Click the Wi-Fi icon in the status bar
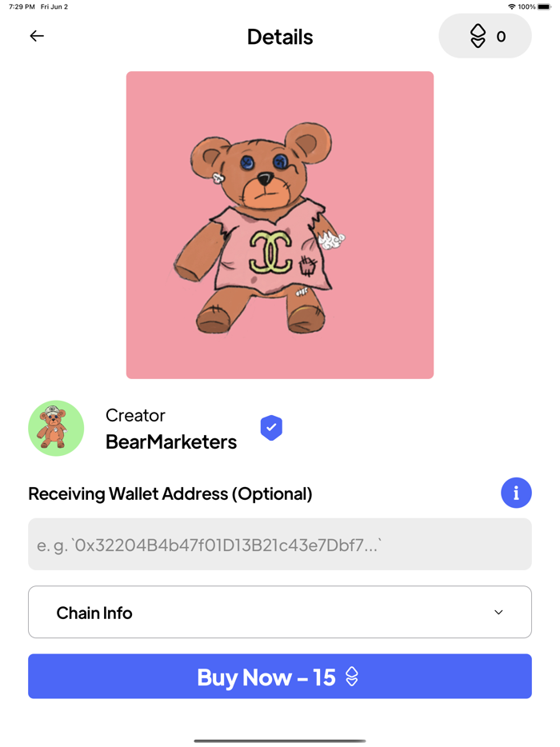The height and width of the screenshot is (747, 560). tap(511, 6)
